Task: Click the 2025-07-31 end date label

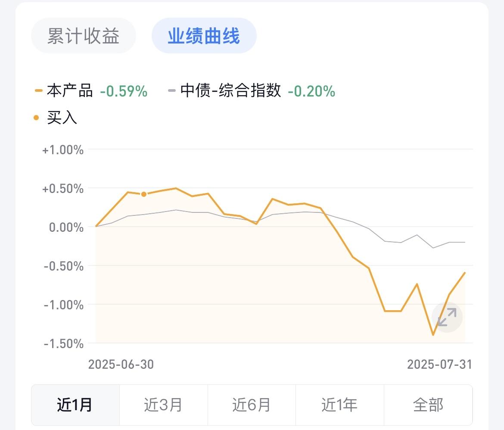Action: (x=440, y=365)
